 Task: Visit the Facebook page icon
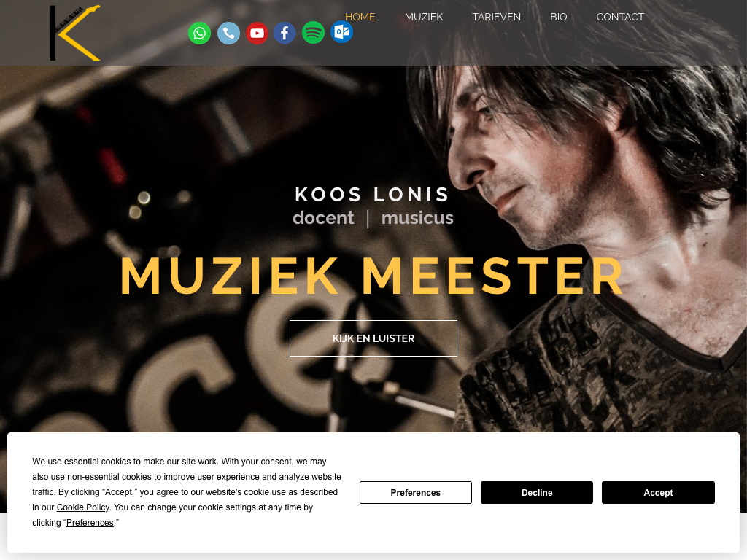click(285, 34)
